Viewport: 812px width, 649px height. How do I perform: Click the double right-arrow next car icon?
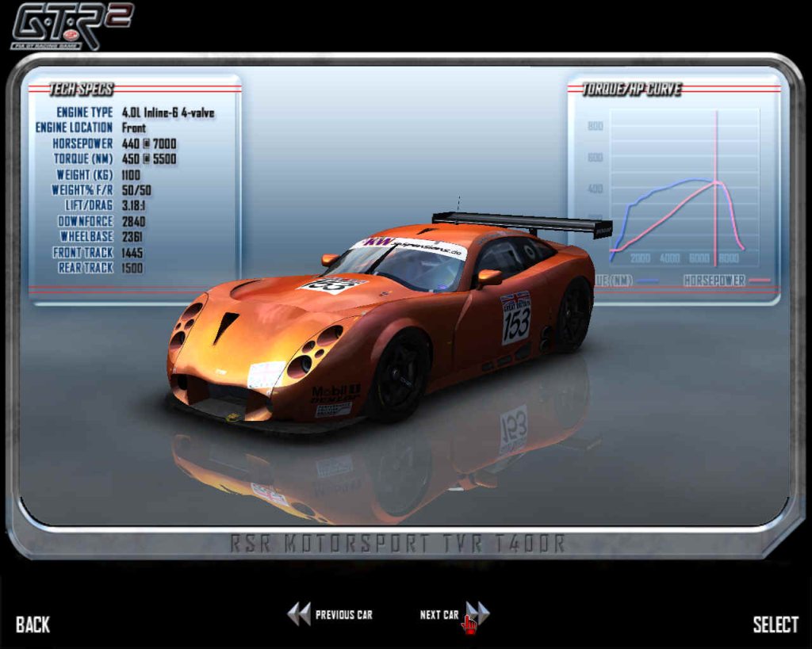478,614
